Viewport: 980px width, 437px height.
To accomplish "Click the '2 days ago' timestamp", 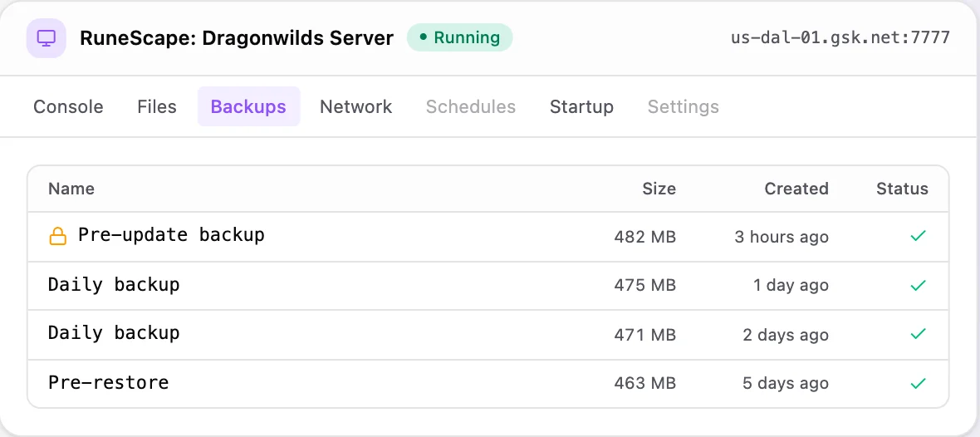I will (x=786, y=335).
